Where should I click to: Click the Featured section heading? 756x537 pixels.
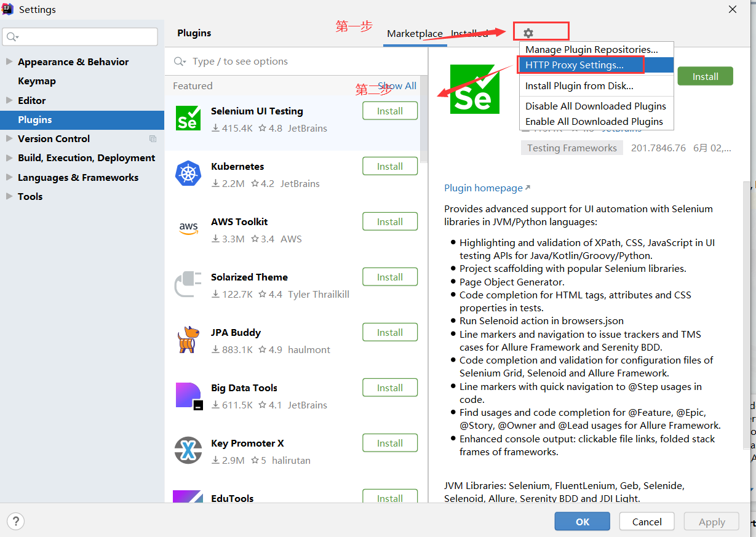point(193,86)
